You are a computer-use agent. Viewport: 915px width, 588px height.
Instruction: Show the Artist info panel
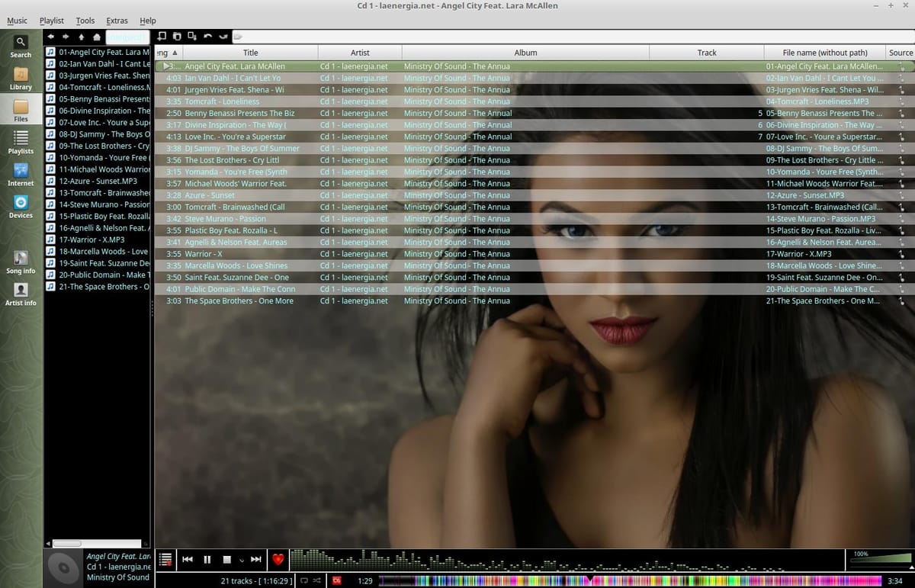click(x=21, y=294)
